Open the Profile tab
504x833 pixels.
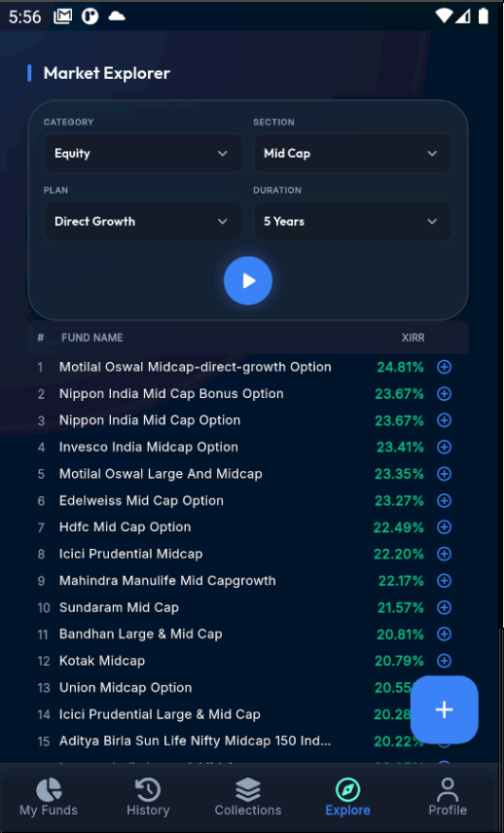(448, 797)
